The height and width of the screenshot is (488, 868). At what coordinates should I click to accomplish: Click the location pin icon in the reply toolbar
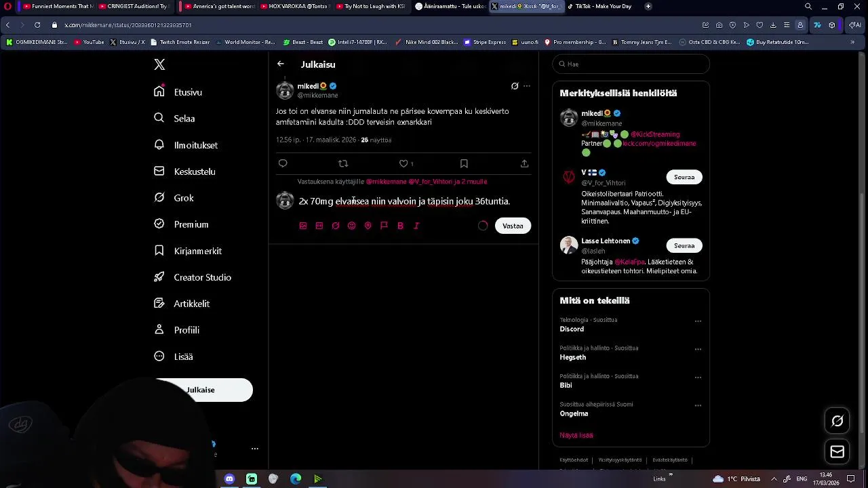(x=368, y=226)
